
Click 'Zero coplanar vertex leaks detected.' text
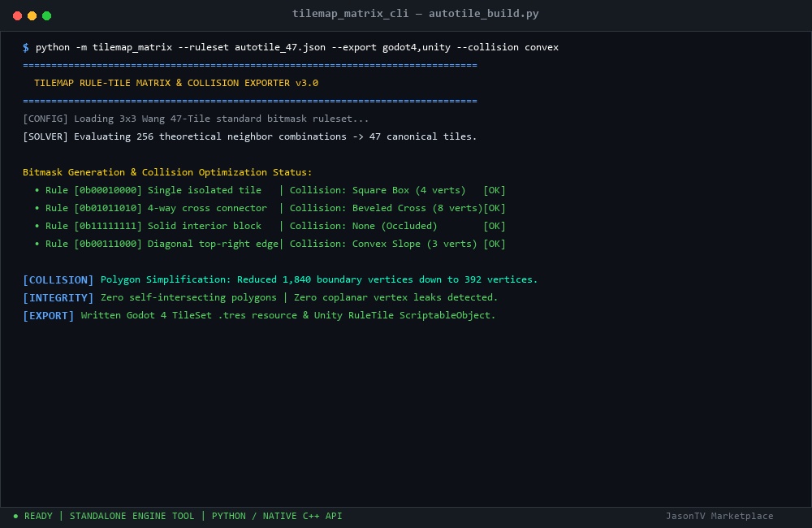click(395, 297)
